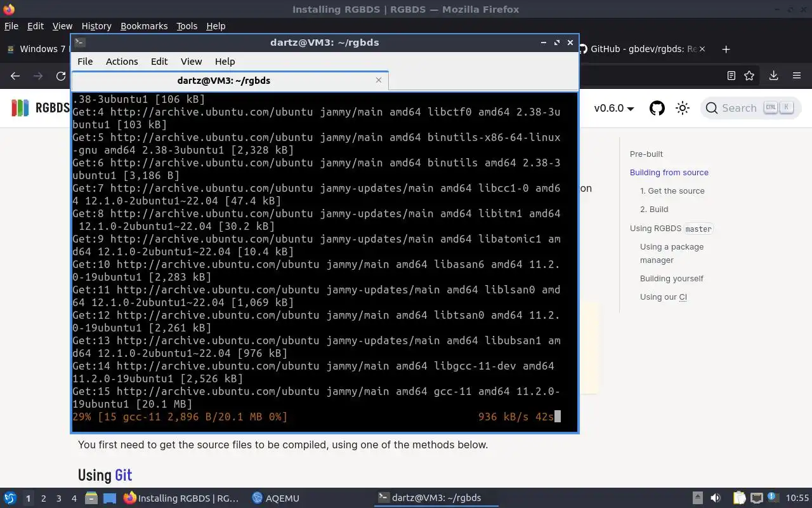Switch to workspace 4 in the pager
The image size is (812, 508).
tap(74, 498)
